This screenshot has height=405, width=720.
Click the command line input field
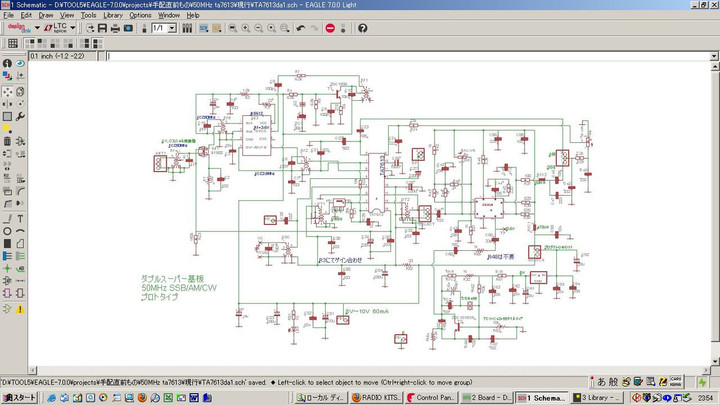coord(400,55)
